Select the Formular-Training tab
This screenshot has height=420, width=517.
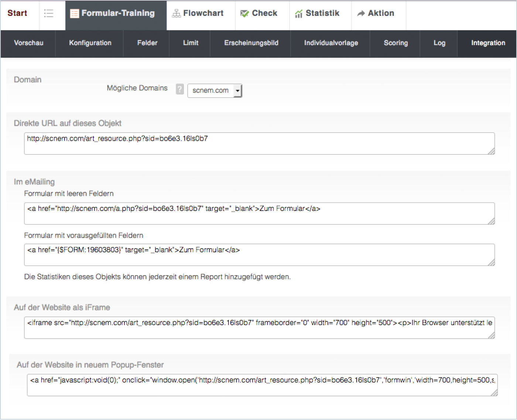coord(113,13)
